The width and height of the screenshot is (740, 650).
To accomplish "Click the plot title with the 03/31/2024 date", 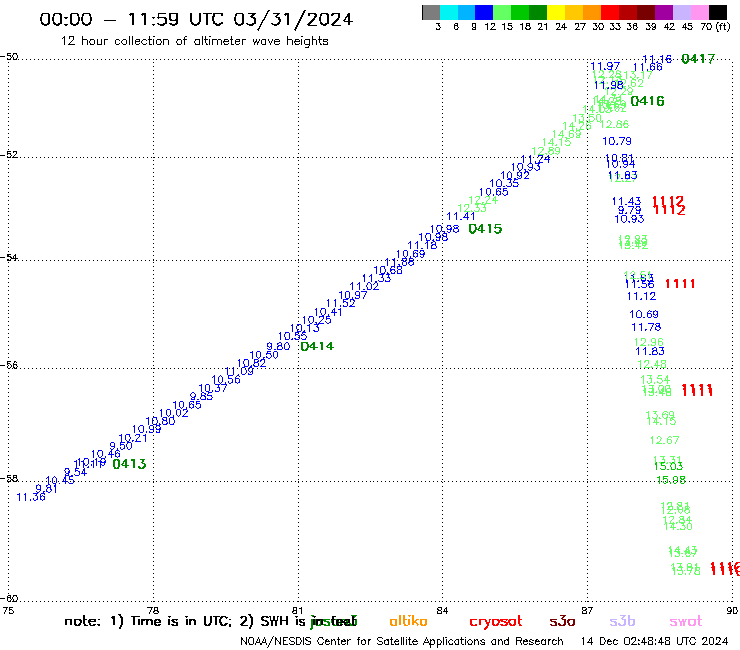I will pos(196,19).
